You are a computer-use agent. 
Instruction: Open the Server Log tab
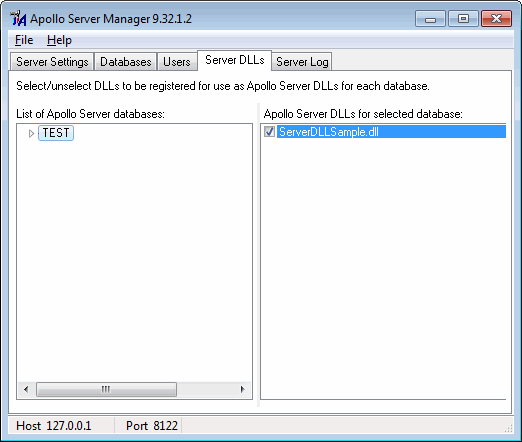(302, 62)
